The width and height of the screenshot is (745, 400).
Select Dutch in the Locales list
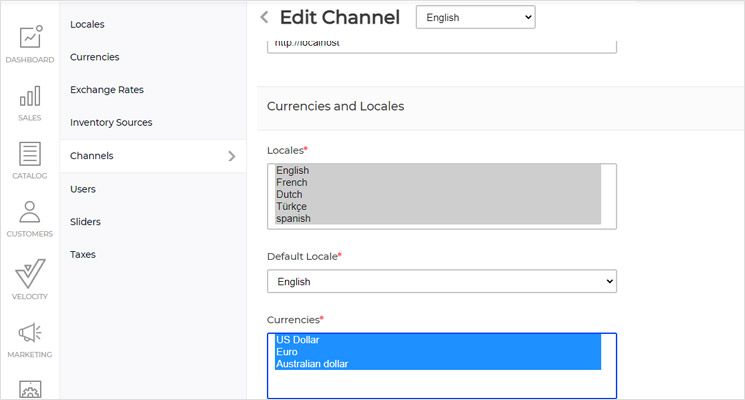point(438,194)
